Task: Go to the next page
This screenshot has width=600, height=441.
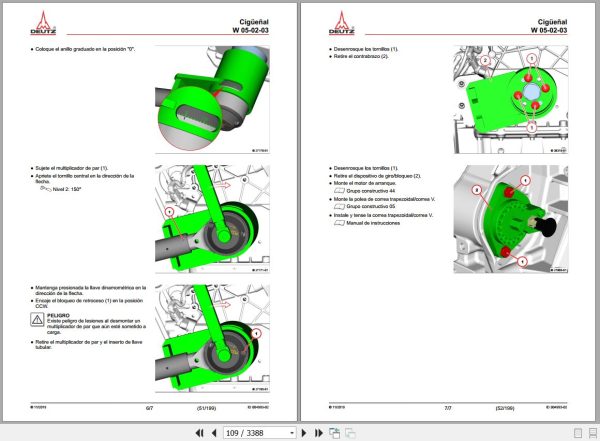Action: point(304,433)
